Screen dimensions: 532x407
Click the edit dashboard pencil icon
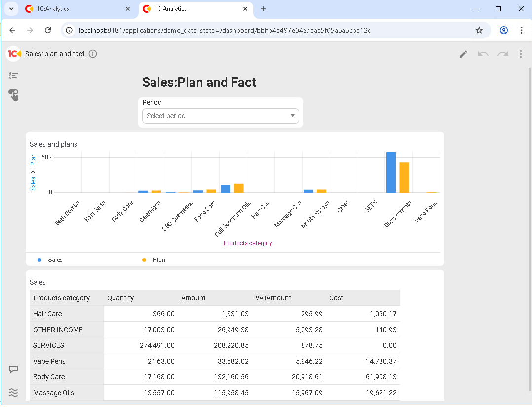coord(463,54)
